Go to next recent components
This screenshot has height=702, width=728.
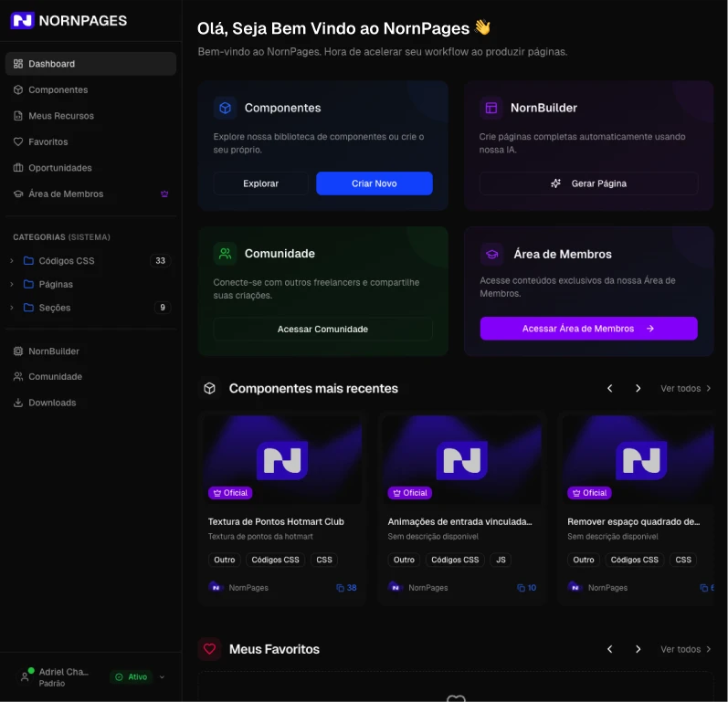638,388
